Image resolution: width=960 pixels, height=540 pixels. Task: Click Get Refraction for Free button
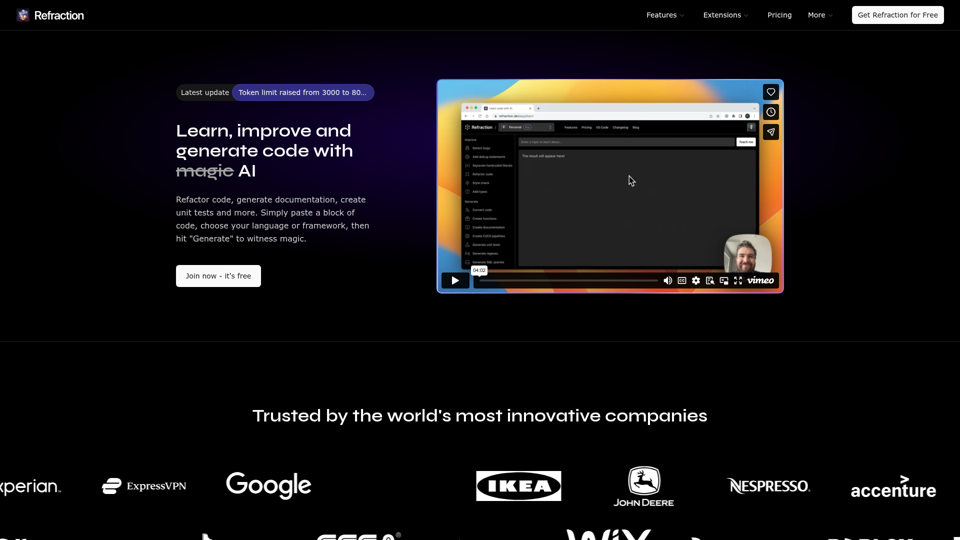pyautogui.click(x=898, y=15)
